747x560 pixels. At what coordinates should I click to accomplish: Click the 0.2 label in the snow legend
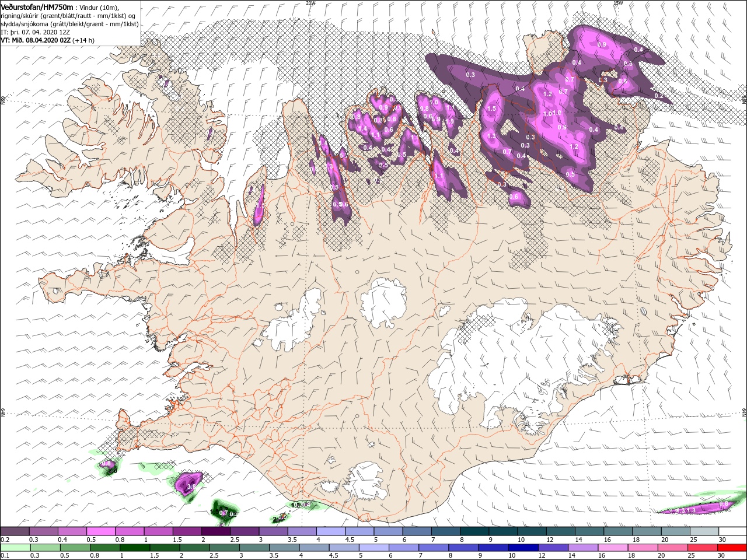5,540
